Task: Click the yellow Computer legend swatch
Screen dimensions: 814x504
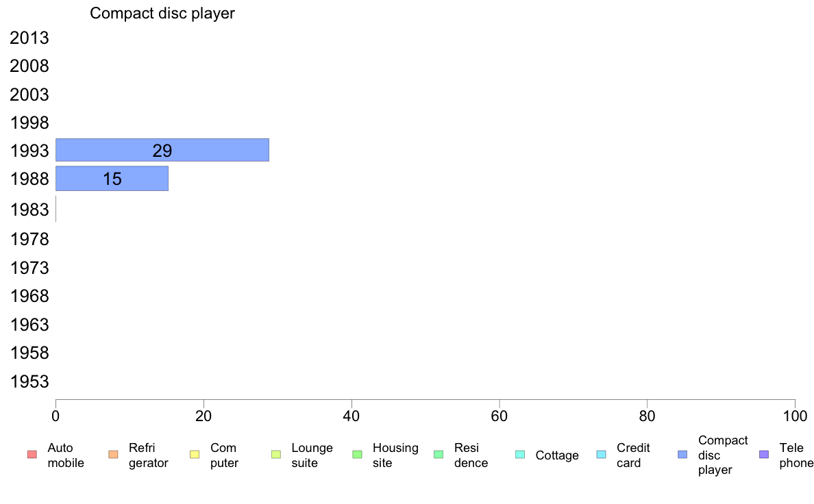Action: click(195, 455)
